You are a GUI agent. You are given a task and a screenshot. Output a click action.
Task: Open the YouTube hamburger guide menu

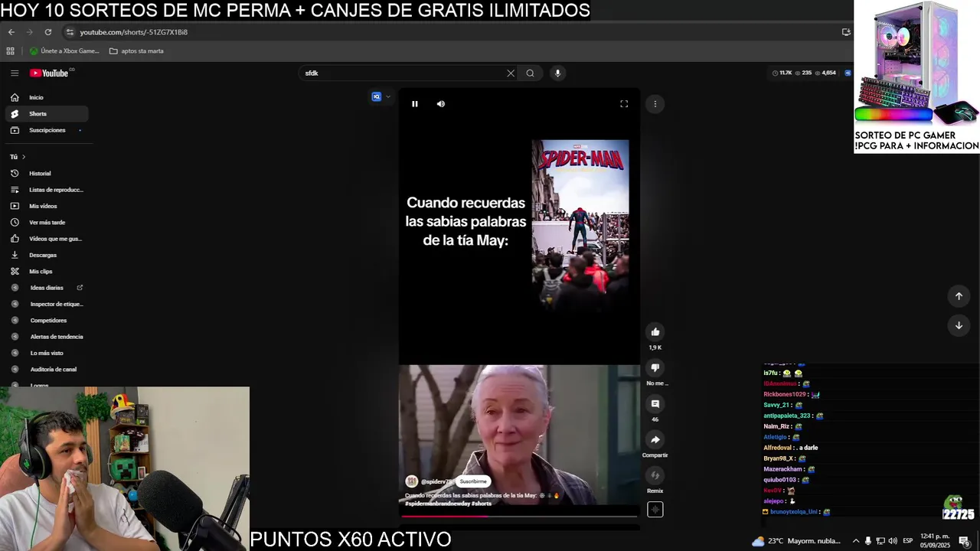pyautogui.click(x=15, y=73)
